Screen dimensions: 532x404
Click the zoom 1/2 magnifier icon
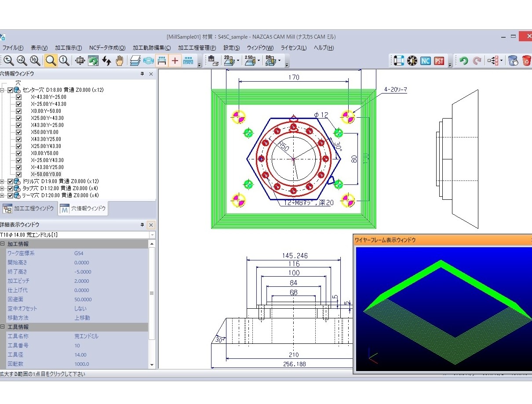click(35, 61)
